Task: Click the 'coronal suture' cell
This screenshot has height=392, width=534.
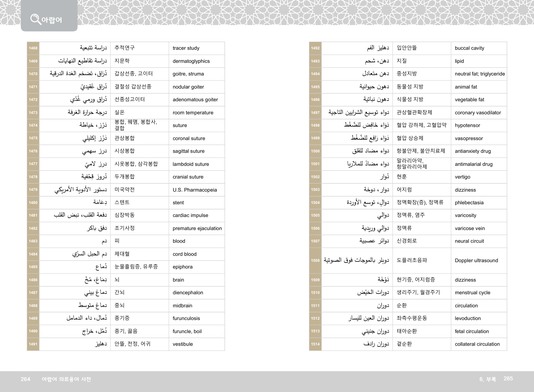Action: [189, 138]
